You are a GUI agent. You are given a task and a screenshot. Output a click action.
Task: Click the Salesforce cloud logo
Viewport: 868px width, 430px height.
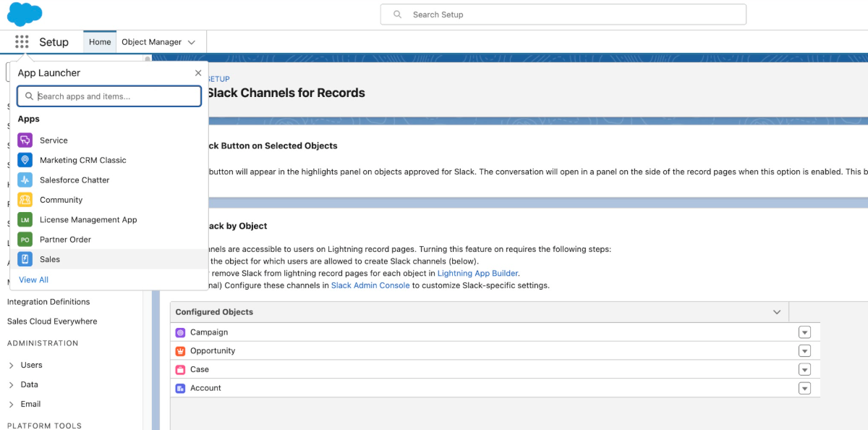pos(25,14)
